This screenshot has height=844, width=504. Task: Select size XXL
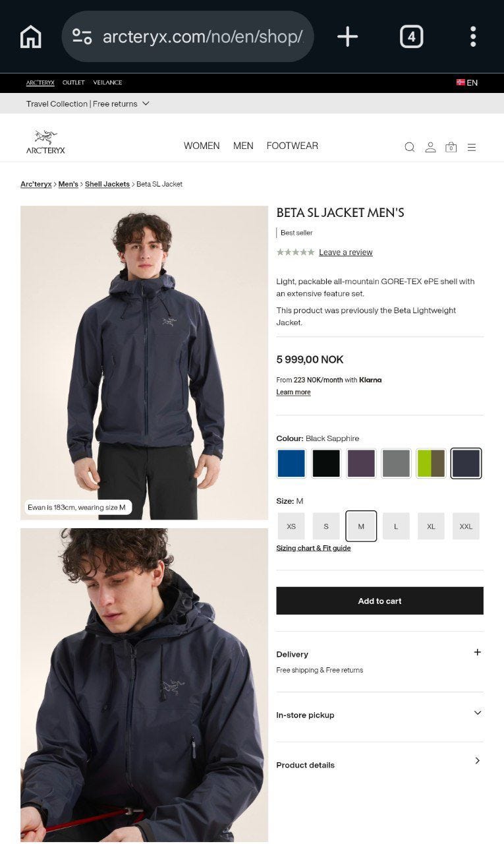click(466, 526)
